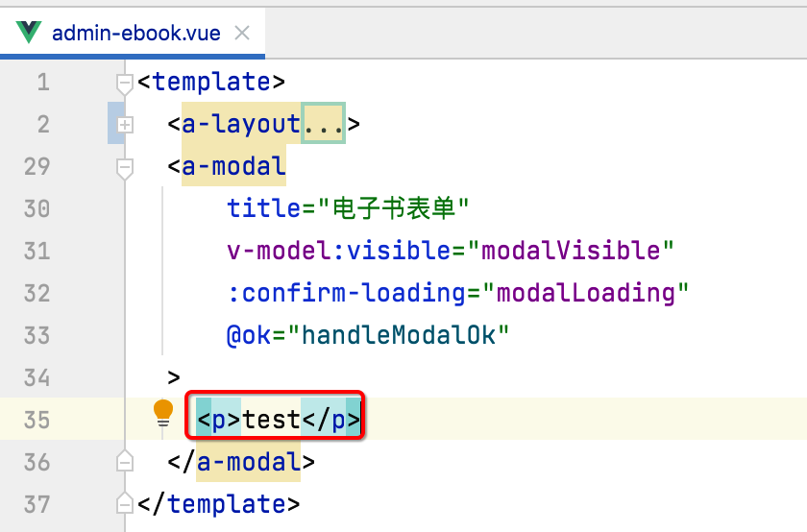The height and width of the screenshot is (532, 807).
Task: Click line number 31 in gutter
Action: [37, 251]
